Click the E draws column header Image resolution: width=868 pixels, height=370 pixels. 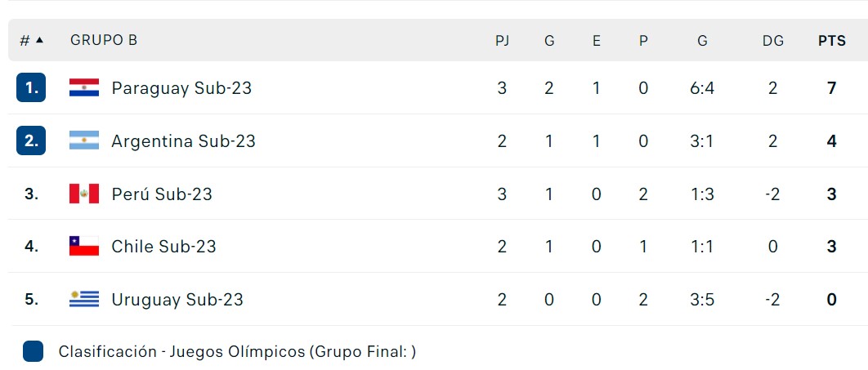[596, 40]
